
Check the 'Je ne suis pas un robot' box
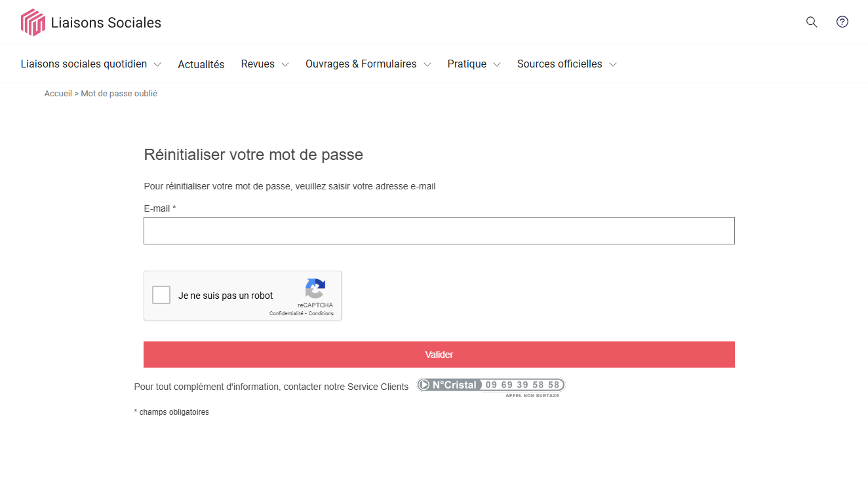tap(161, 295)
